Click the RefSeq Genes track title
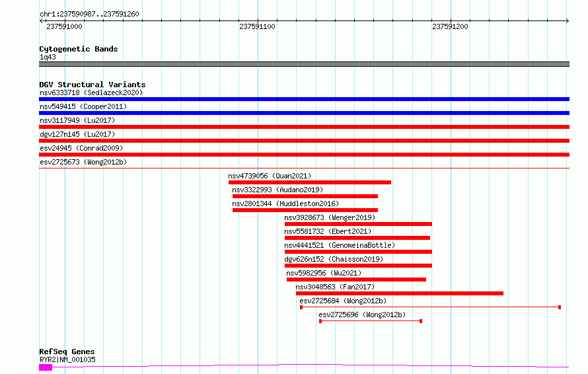Screen dimensions: 588x374 (x=67, y=352)
